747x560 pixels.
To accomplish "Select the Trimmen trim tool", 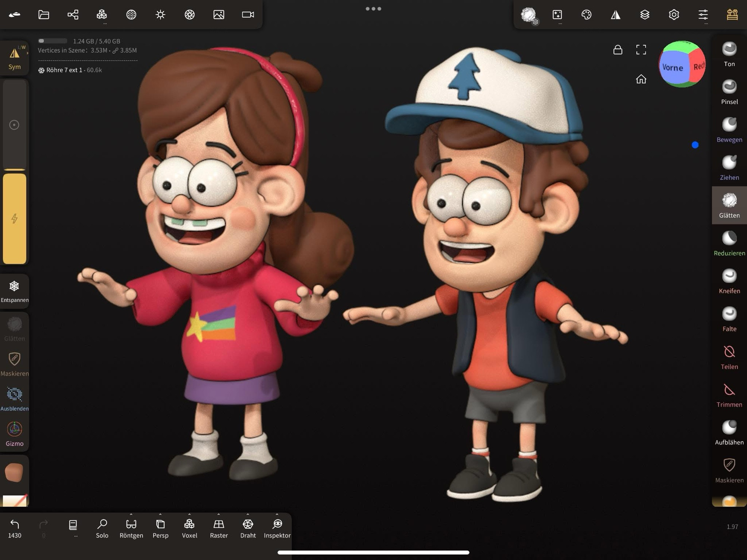I will coord(729,395).
